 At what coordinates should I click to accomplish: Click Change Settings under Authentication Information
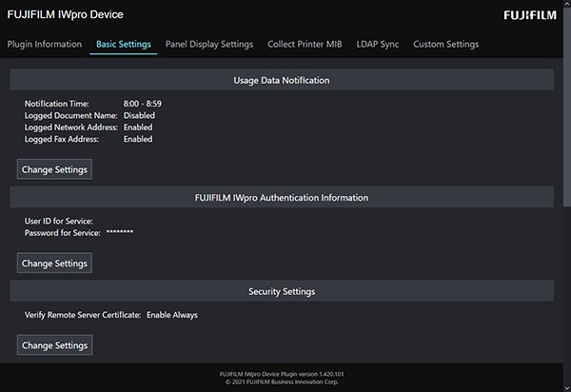click(x=54, y=263)
